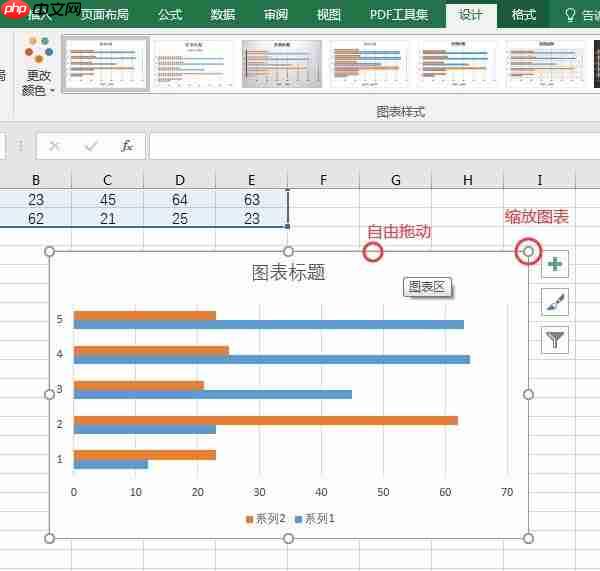This screenshot has height=571, width=600.
Task: Select the cell containing 63
Action: 251,199
